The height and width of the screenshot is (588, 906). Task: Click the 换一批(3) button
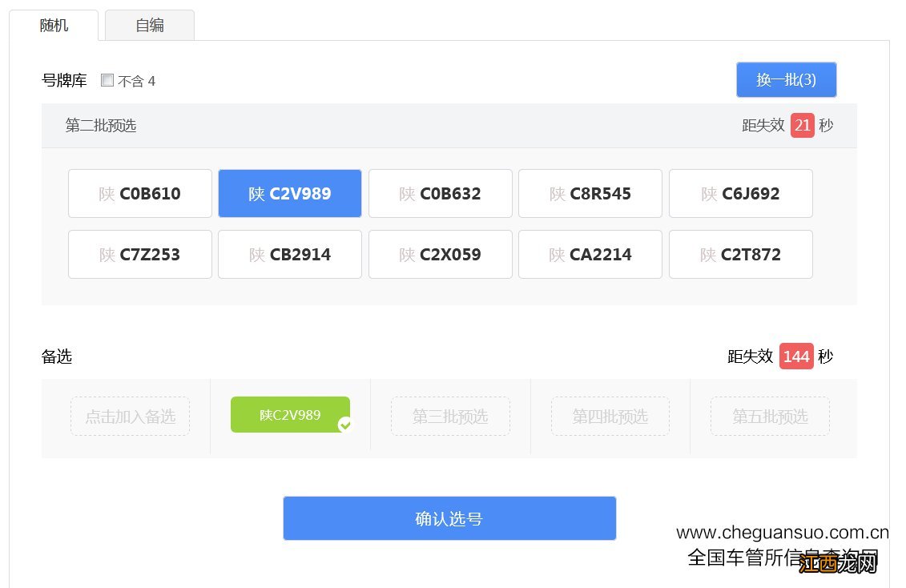pos(786,79)
